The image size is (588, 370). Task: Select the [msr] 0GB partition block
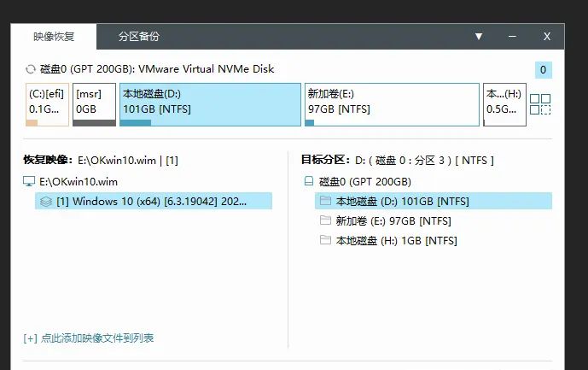(x=94, y=104)
